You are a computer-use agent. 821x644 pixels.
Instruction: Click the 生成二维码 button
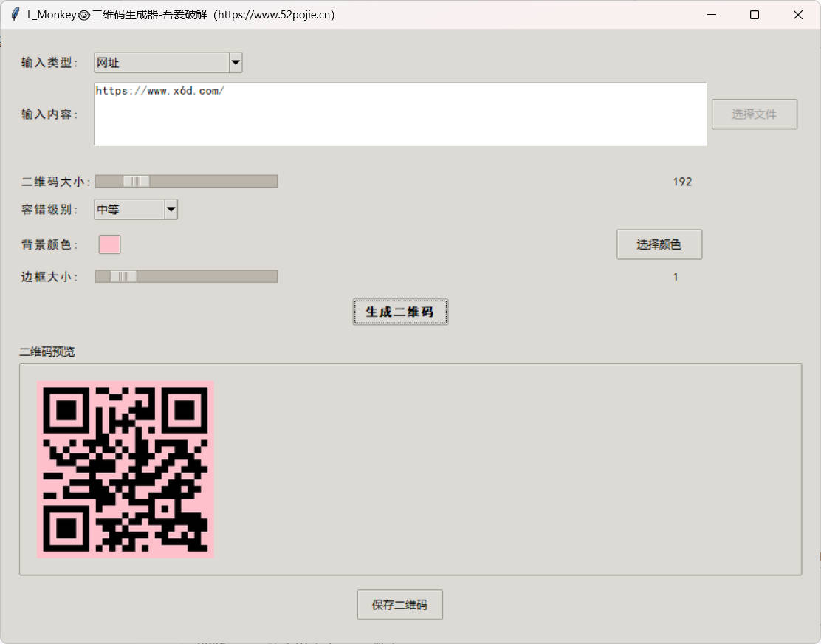pyautogui.click(x=401, y=312)
